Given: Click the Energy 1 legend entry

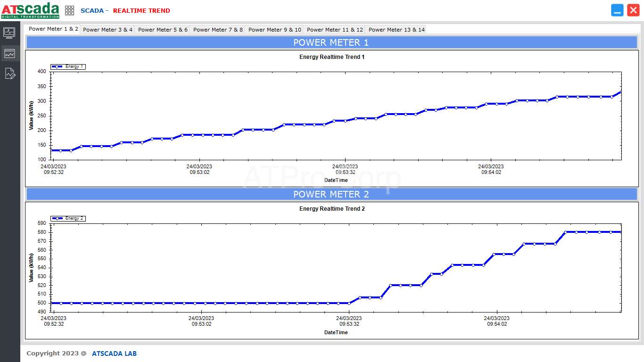Looking at the screenshot, I should (68, 66).
